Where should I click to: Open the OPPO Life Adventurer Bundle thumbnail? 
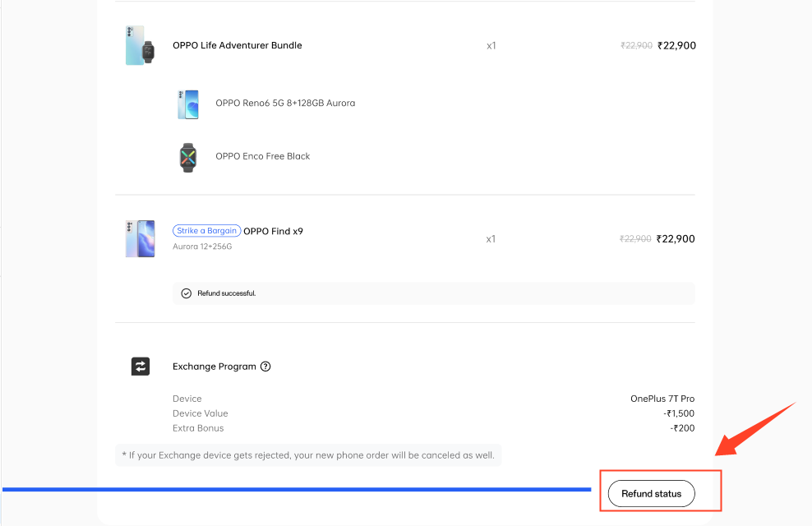[140, 45]
